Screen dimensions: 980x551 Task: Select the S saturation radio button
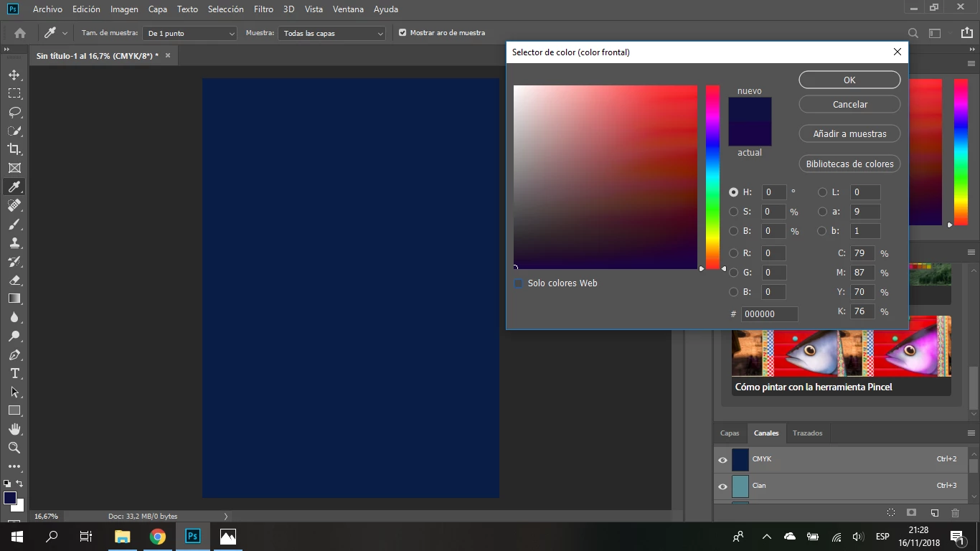733,212
